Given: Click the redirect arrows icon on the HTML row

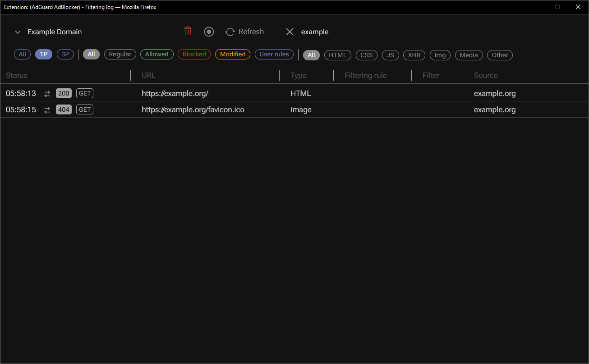Looking at the screenshot, I should point(47,93).
